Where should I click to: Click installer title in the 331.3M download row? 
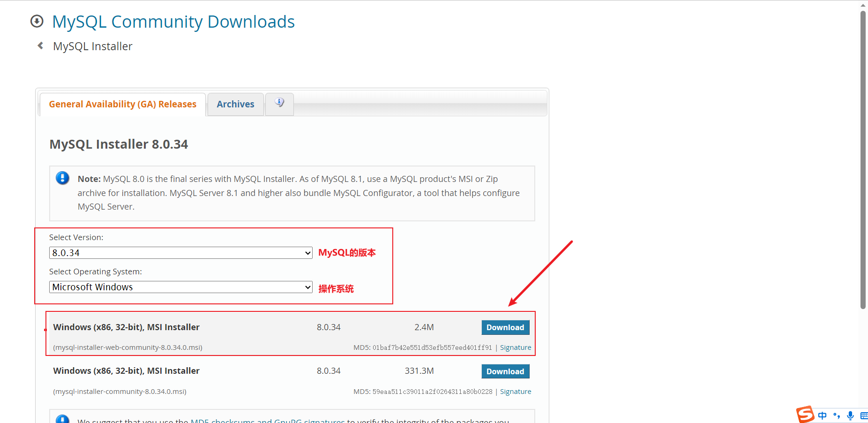coord(127,371)
